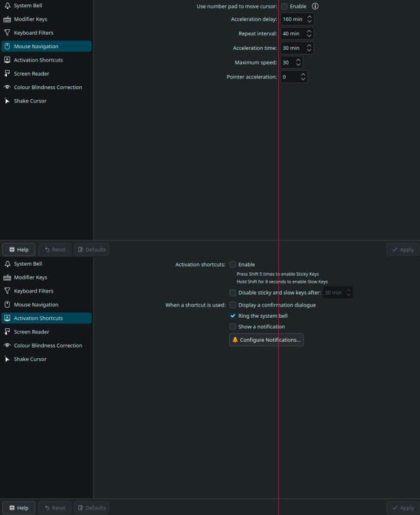Click the Colour Blindness Correction eye icon in lower sidebar
The height and width of the screenshot is (515, 420).
[7, 346]
